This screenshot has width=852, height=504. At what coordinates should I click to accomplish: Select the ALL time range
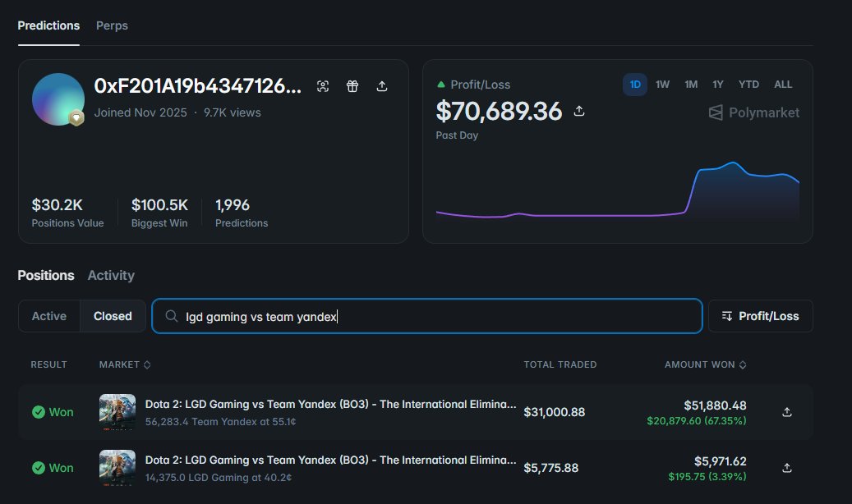pyautogui.click(x=783, y=85)
